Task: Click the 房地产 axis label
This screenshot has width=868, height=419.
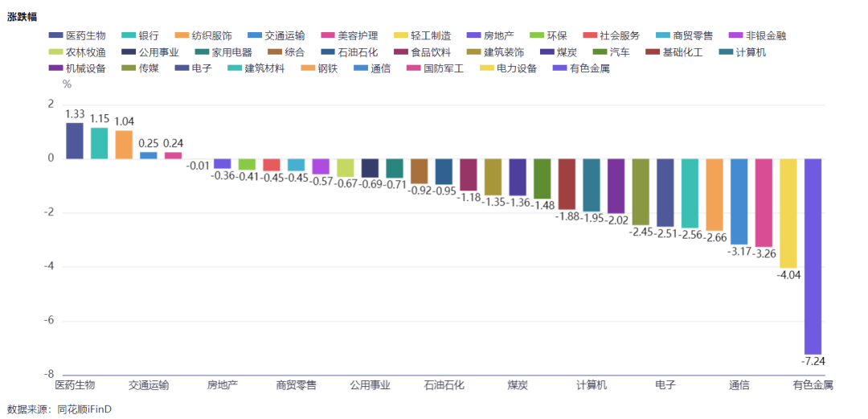Action: pyautogui.click(x=223, y=385)
